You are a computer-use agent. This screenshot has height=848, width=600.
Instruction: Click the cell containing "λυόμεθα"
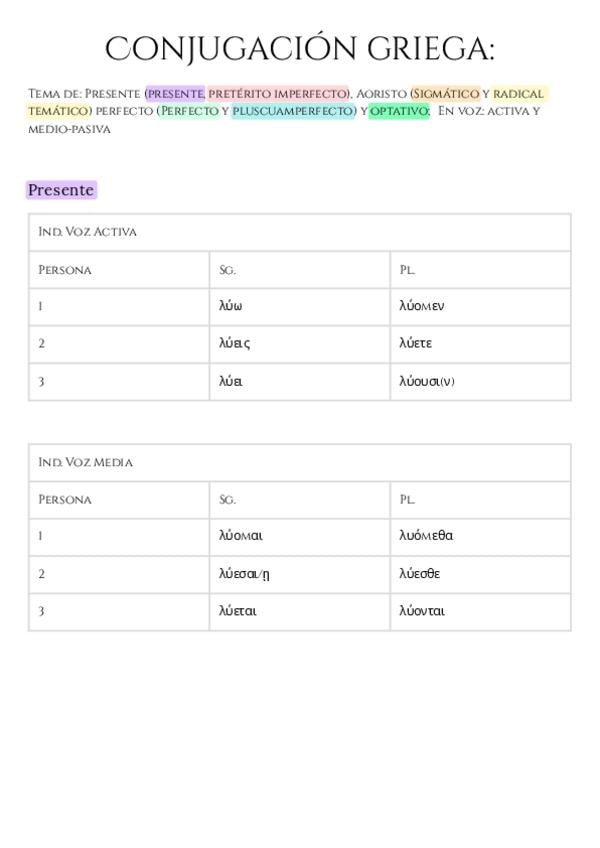pos(426,536)
